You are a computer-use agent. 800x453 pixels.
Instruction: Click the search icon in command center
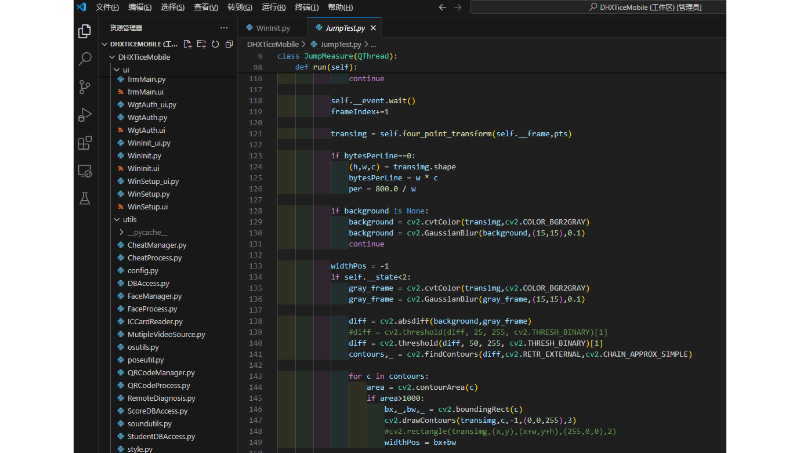pyautogui.click(x=593, y=7)
